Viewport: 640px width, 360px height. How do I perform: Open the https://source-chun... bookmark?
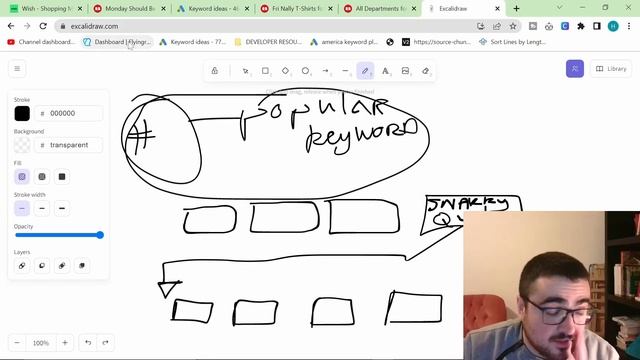[437, 42]
